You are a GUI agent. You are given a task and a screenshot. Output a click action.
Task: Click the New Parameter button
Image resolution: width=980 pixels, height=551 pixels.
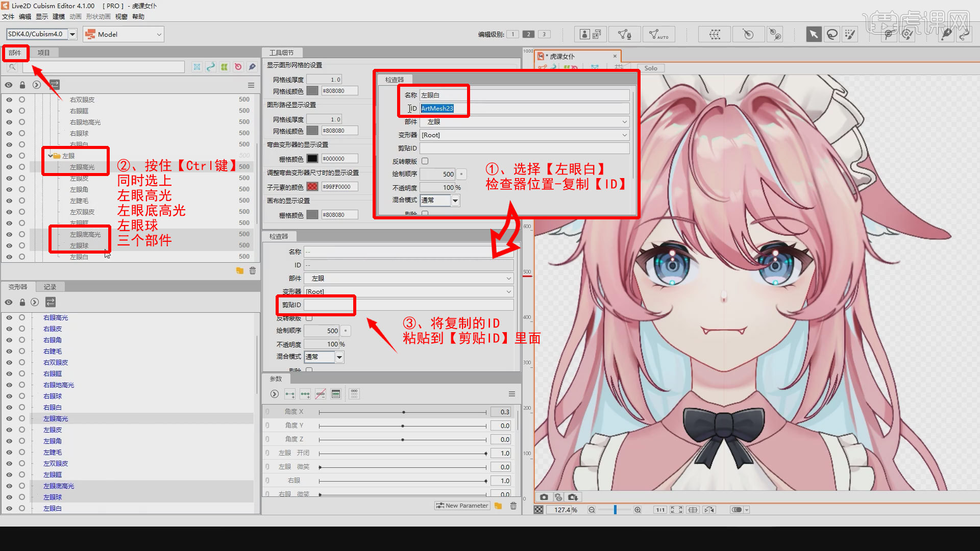click(x=462, y=506)
